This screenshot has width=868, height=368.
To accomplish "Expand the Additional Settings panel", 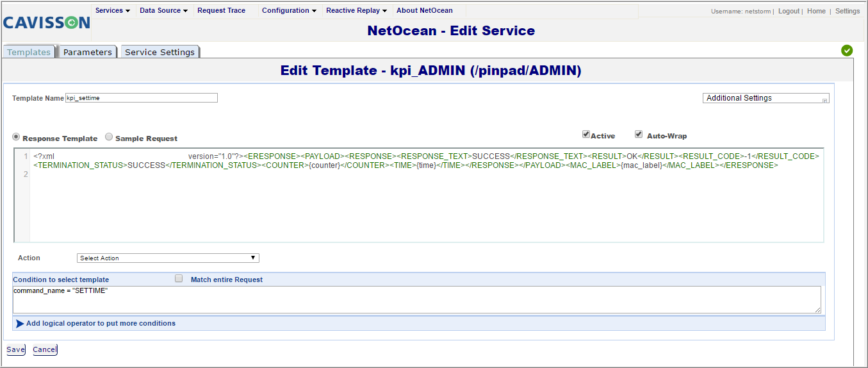I will [766, 98].
